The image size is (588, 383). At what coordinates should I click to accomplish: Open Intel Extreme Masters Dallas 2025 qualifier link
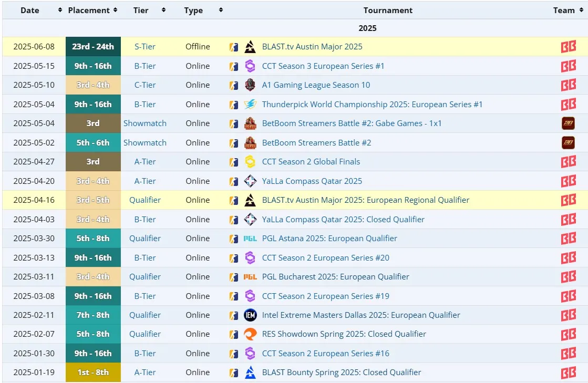tap(361, 315)
